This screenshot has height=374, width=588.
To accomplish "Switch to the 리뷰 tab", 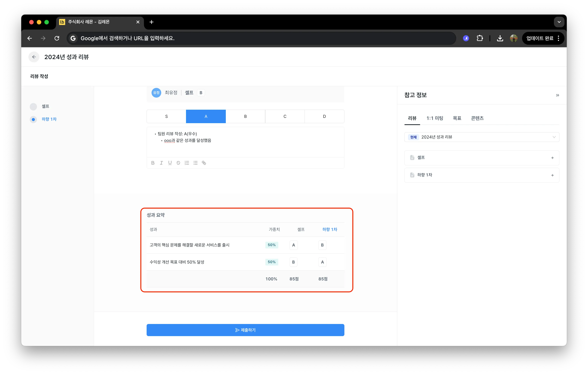I will [x=412, y=118].
